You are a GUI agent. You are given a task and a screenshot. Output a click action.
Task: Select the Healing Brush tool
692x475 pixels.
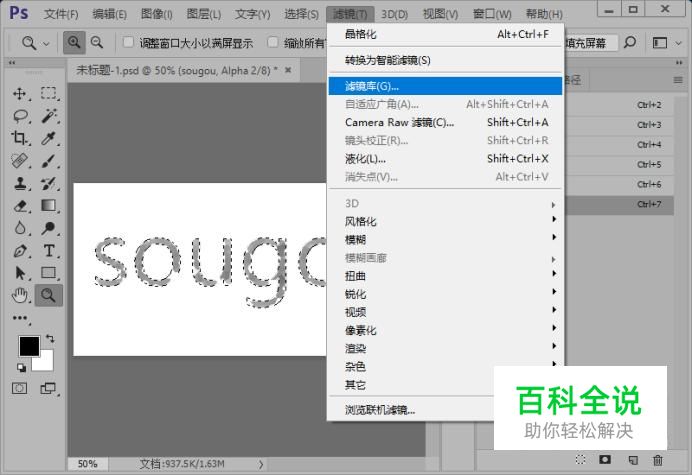pos(19,161)
